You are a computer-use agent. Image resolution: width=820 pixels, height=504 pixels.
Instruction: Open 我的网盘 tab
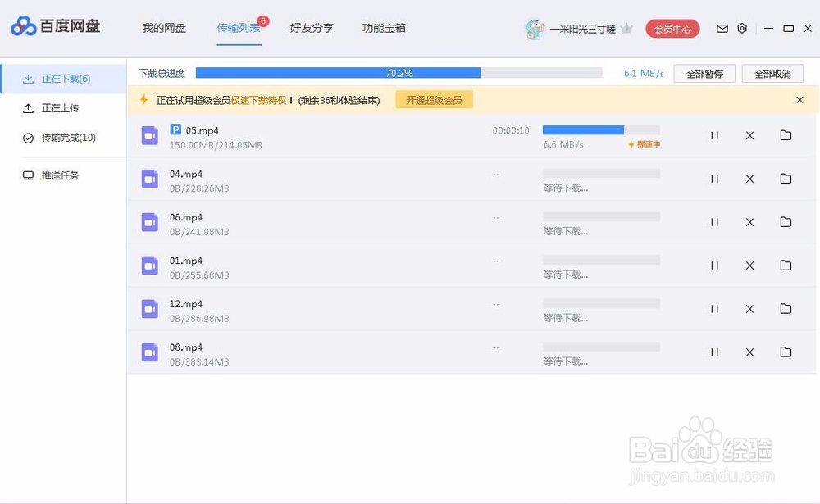[x=164, y=28]
